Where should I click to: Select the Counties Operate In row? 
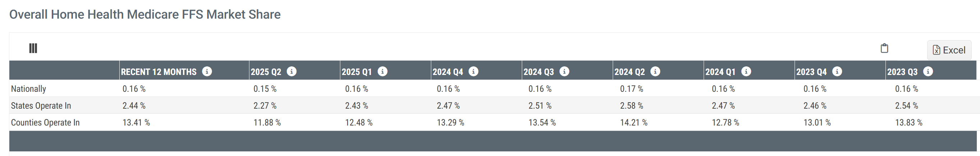[x=45, y=123]
